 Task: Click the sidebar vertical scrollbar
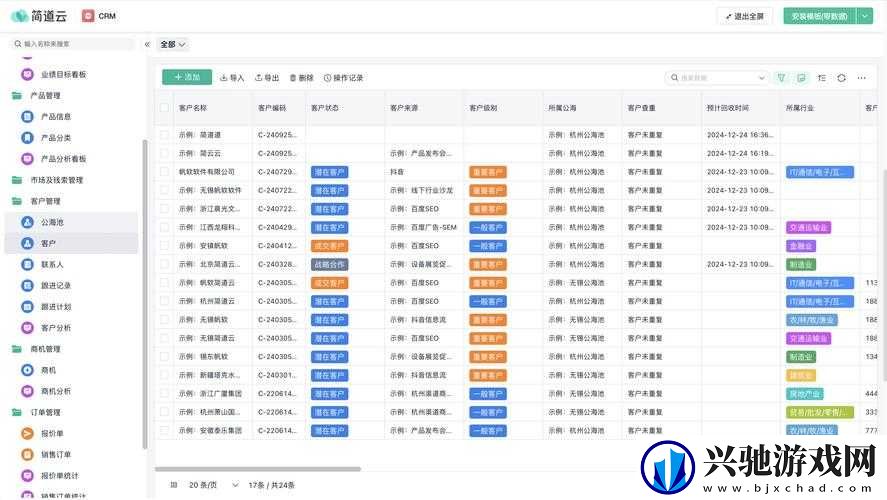click(145, 294)
